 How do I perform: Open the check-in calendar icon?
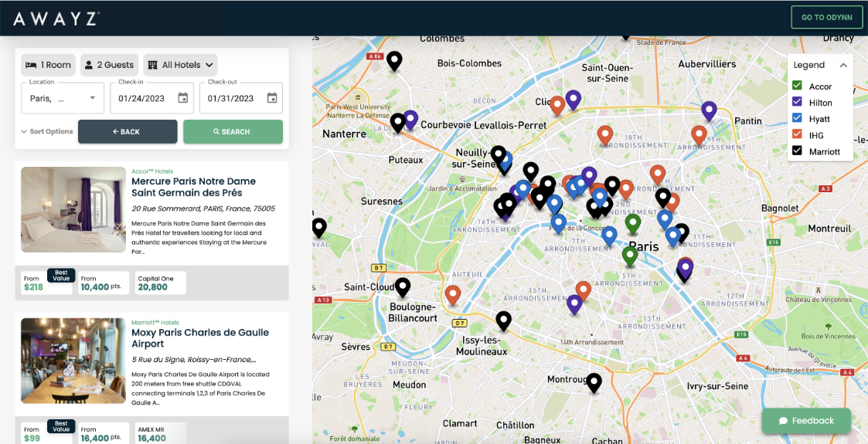point(182,98)
